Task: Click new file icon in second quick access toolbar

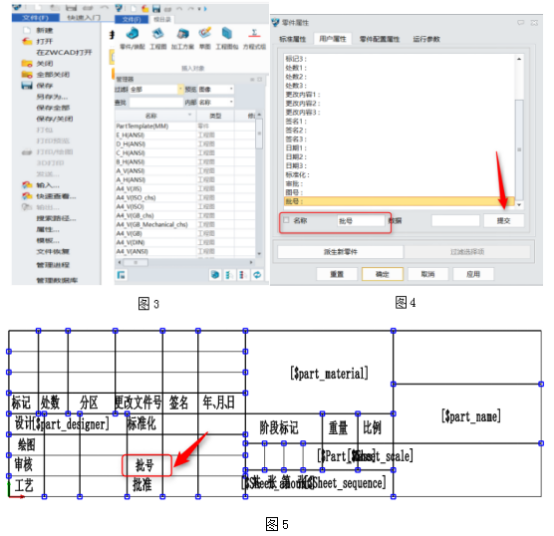Action: [134, 8]
